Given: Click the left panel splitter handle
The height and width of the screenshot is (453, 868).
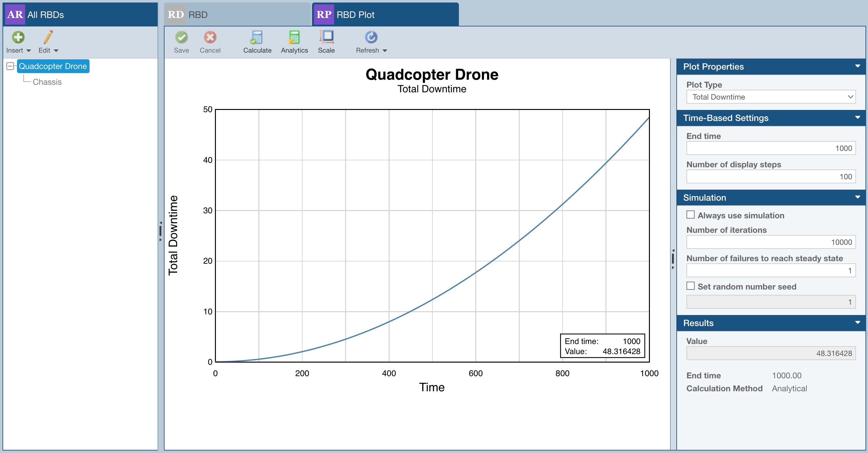Looking at the screenshot, I should click(x=160, y=231).
